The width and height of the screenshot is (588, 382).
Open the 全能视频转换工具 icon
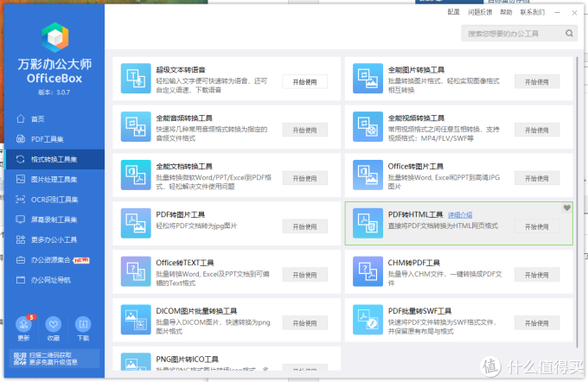367,127
